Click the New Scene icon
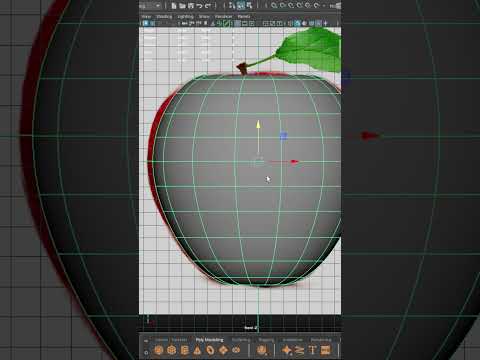The height and width of the screenshot is (360, 480). pos(174,5)
